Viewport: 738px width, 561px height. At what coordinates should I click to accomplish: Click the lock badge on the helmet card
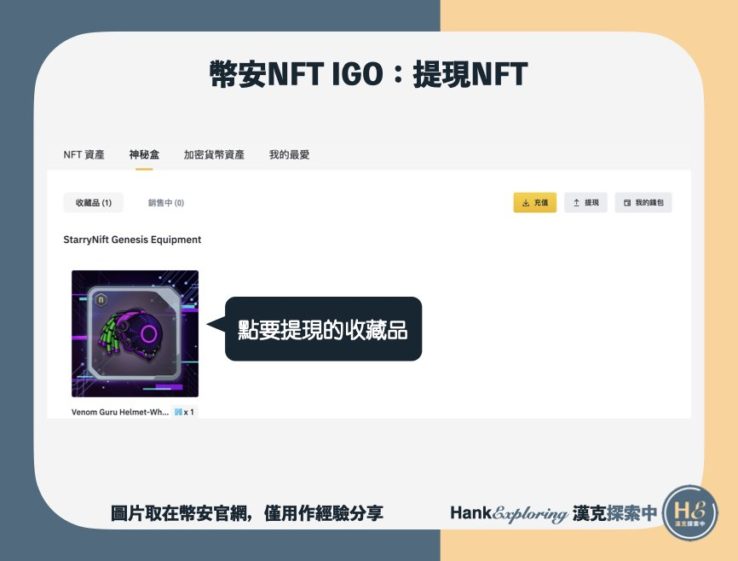click(x=101, y=300)
